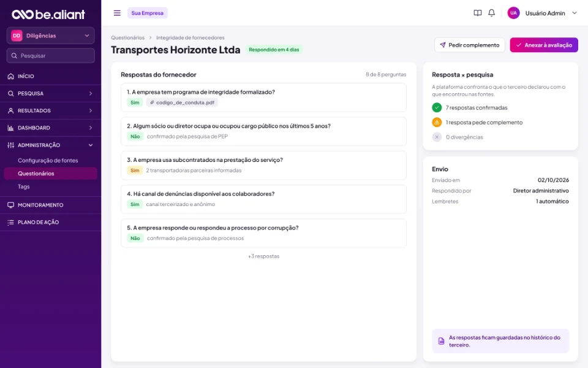Viewport: 588px width, 368px height.
Task: Click the monitor icon beside MONITORAMENTO
Action: pyautogui.click(x=10, y=205)
